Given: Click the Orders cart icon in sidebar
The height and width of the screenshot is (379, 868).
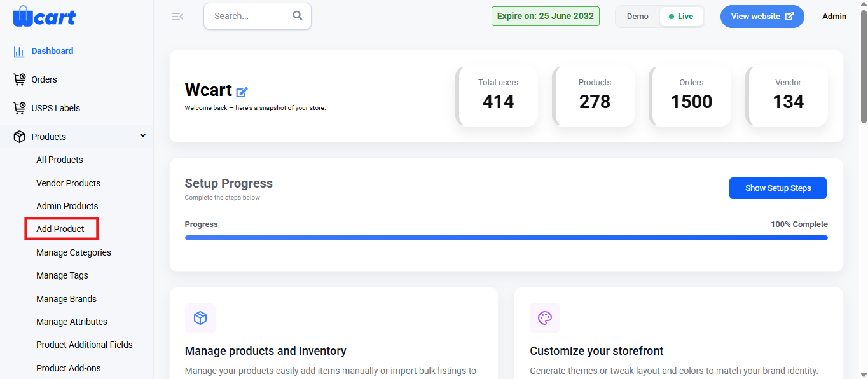Looking at the screenshot, I should point(19,79).
